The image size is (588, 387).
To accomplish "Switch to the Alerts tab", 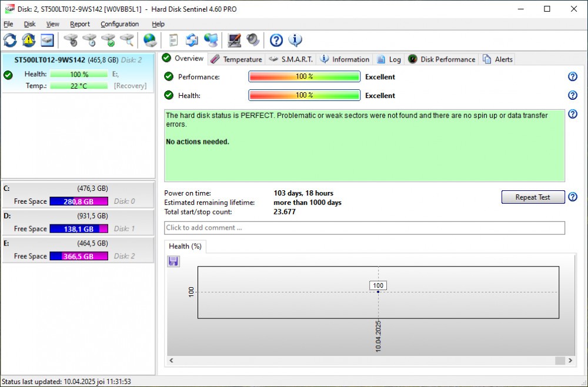I will [497, 59].
